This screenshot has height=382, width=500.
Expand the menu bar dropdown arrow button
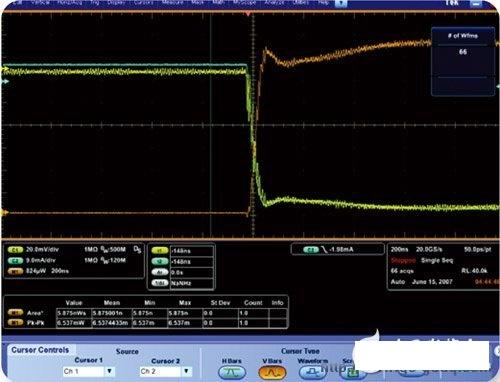tap(341, 3)
